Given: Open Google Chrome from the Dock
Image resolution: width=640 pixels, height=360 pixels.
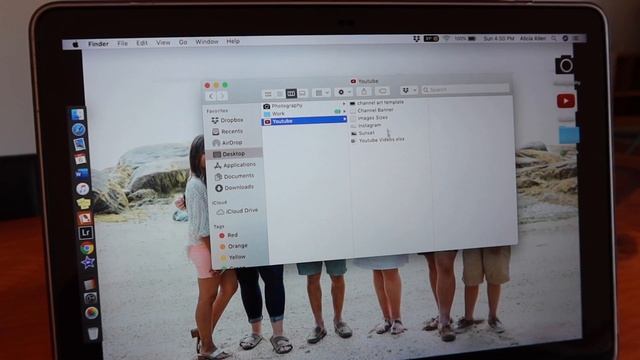Looking at the screenshot, I should click(x=87, y=248).
